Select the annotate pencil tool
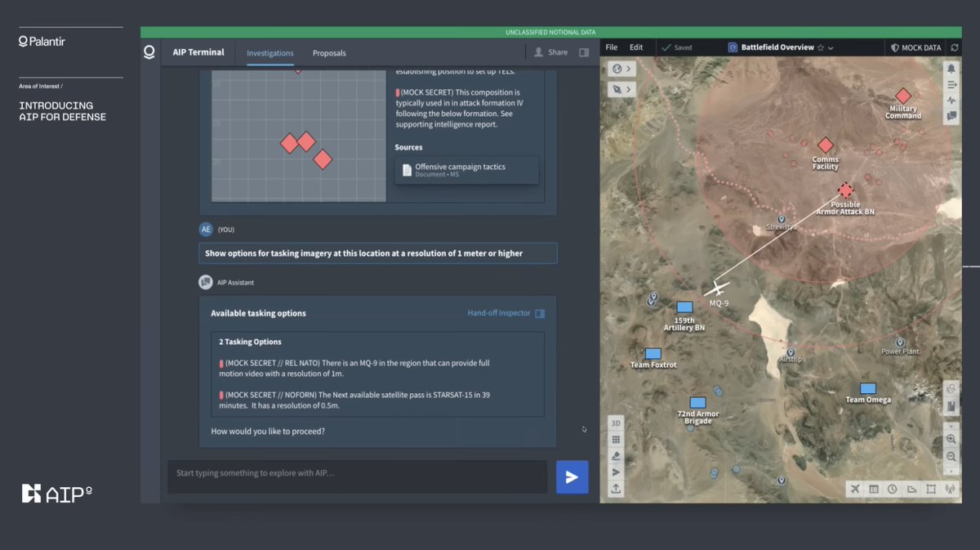This screenshot has height=550, width=980. pyautogui.click(x=617, y=456)
